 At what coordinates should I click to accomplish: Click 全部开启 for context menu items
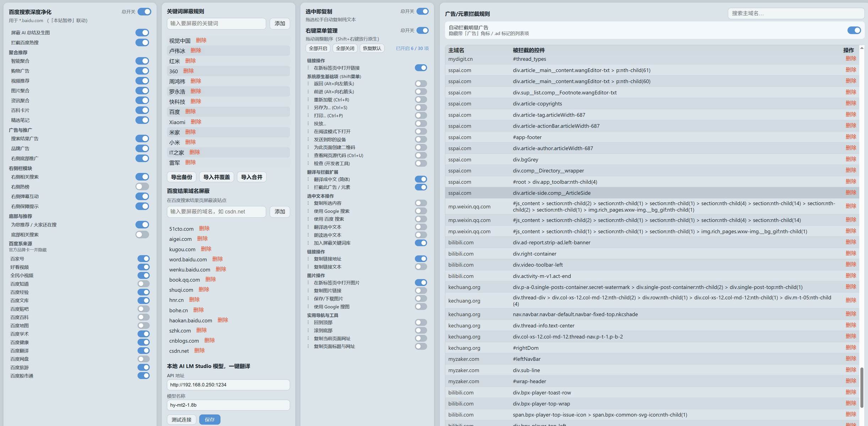pos(318,48)
